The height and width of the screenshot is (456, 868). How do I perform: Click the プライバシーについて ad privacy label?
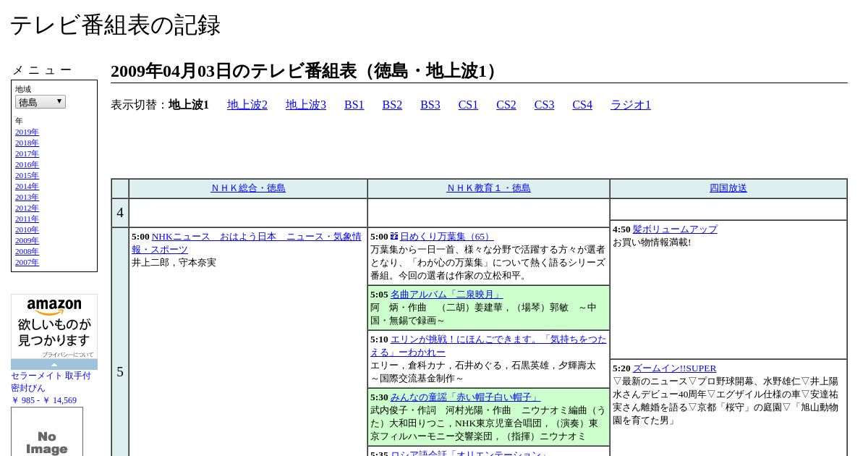[68, 355]
